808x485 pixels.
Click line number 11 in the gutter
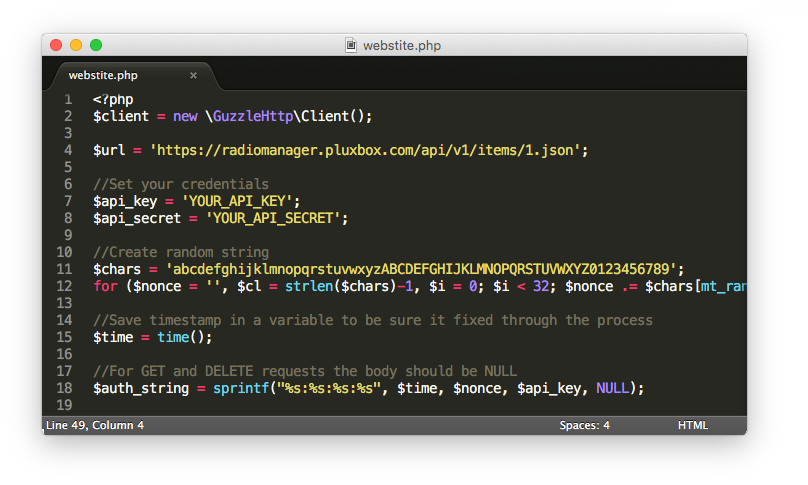[x=64, y=269]
